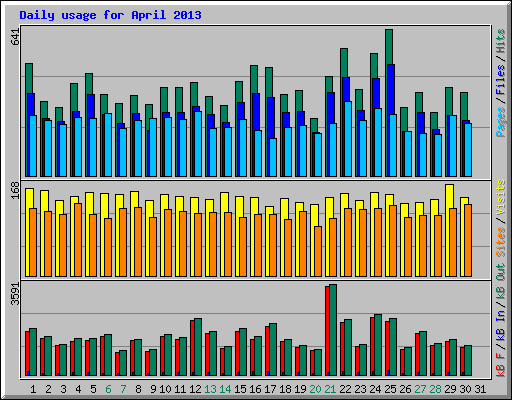
Task: Click the 'kB F' legend label
Action: (501, 364)
